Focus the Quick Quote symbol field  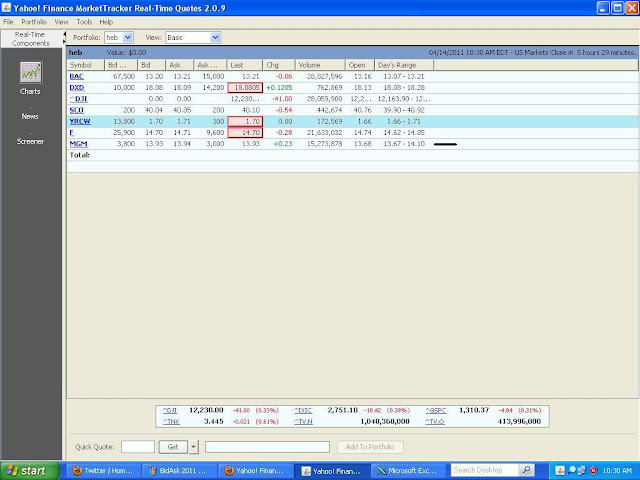pyautogui.click(x=138, y=447)
